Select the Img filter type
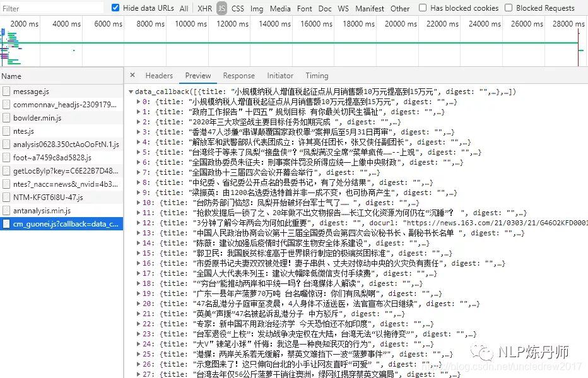 click(257, 8)
